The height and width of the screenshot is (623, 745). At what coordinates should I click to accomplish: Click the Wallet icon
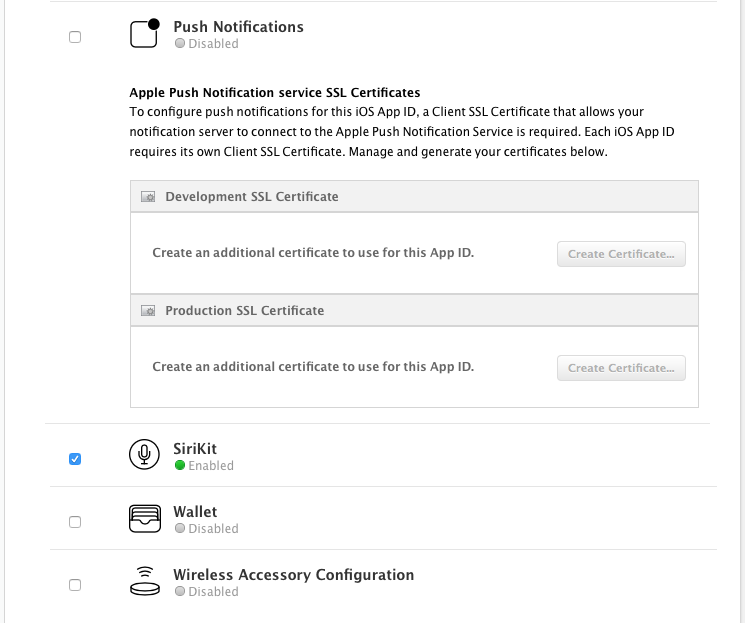tap(145, 519)
